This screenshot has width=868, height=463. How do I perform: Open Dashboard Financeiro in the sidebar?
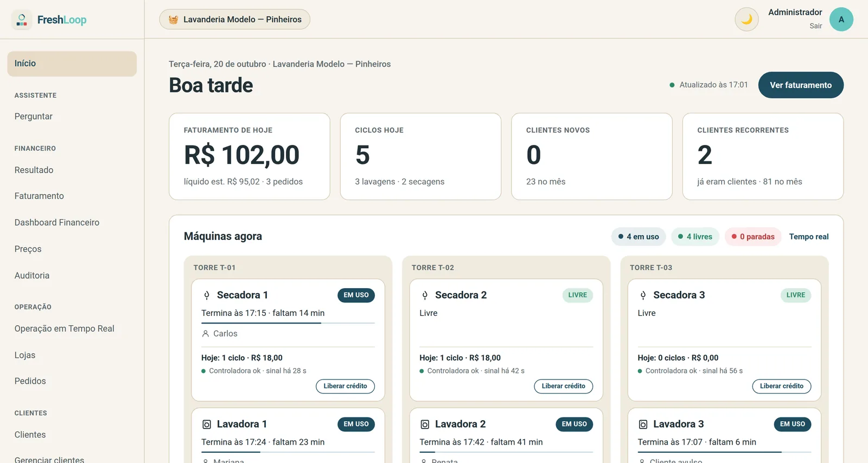(57, 223)
